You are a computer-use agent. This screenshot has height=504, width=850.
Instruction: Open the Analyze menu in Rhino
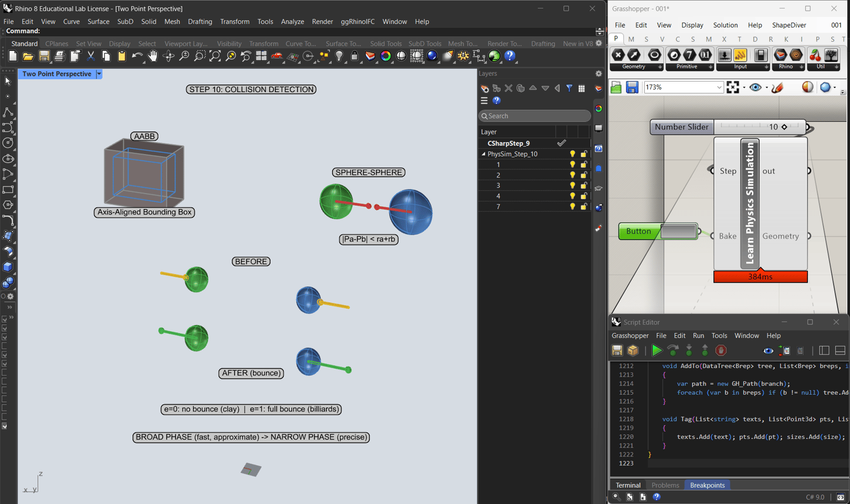[x=292, y=22]
